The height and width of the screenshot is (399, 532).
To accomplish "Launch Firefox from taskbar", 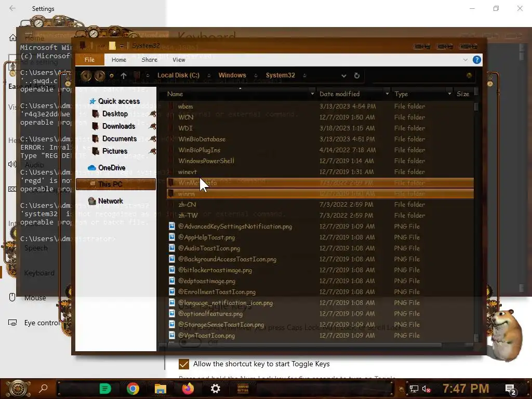I will 188,389.
